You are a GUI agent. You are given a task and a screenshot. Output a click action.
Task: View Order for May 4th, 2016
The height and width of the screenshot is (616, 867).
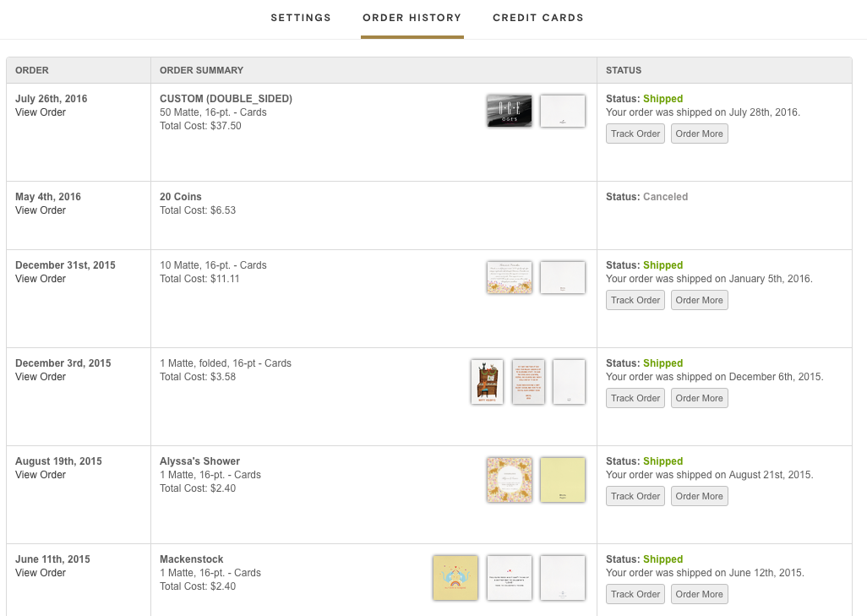click(x=41, y=210)
